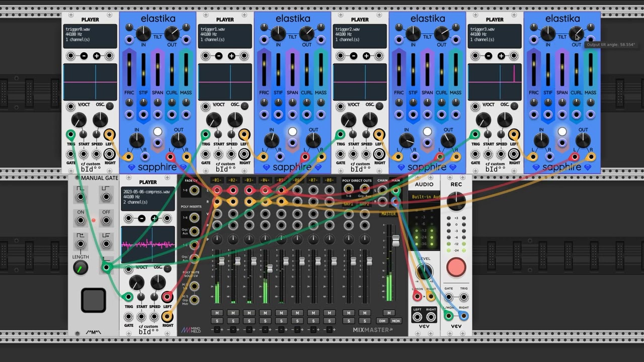Toggle power button on the Elastika beside trigger1.wav Player

292,132
